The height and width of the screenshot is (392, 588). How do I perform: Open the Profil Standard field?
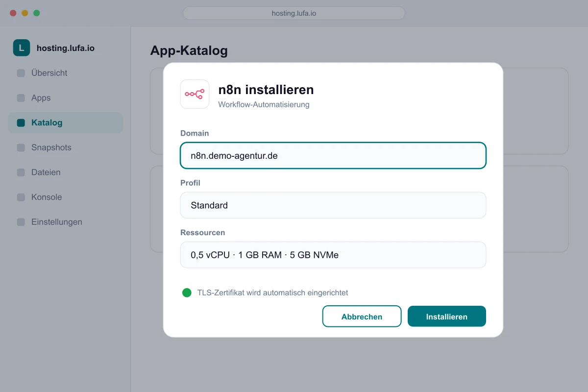pyautogui.click(x=333, y=205)
